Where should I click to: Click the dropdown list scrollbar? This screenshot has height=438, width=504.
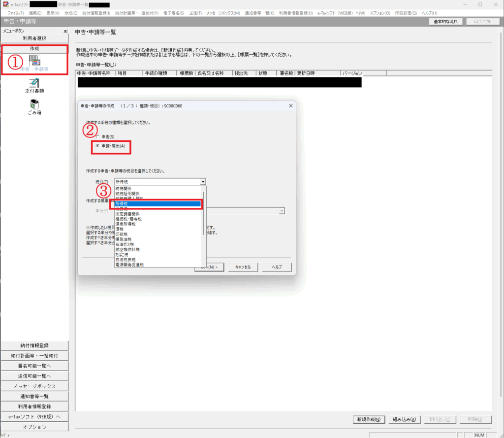(203, 212)
